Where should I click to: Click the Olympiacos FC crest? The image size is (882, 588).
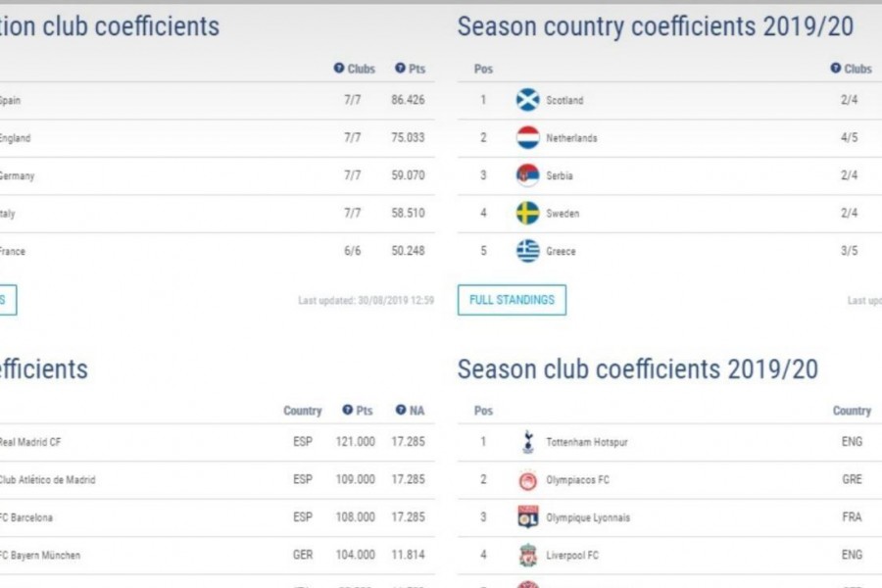click(527, 480)
